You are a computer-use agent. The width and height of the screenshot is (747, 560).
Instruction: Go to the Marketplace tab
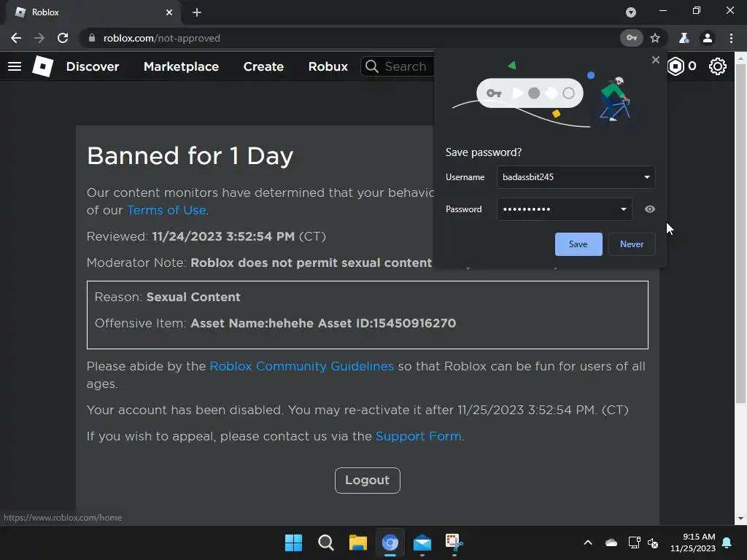tap(181, 66)
